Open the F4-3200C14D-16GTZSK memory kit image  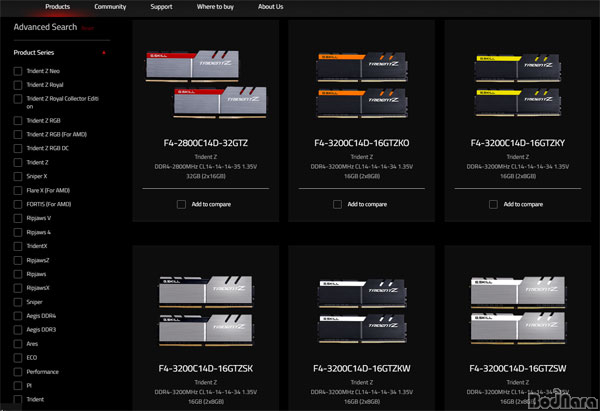(206, 310)
